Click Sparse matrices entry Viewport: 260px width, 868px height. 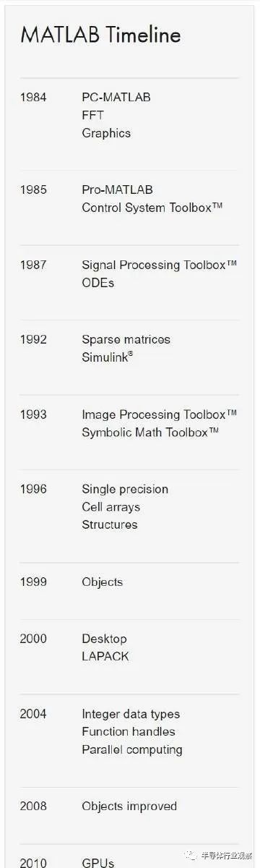click(x=126, y=339)
